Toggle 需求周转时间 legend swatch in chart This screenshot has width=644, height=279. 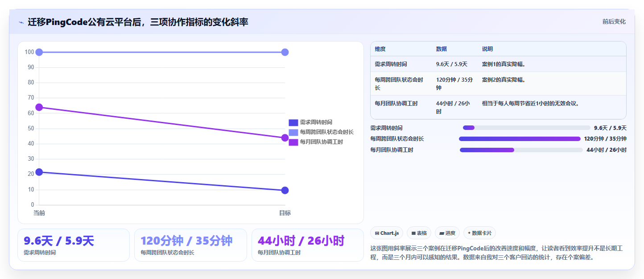point(293,122)
